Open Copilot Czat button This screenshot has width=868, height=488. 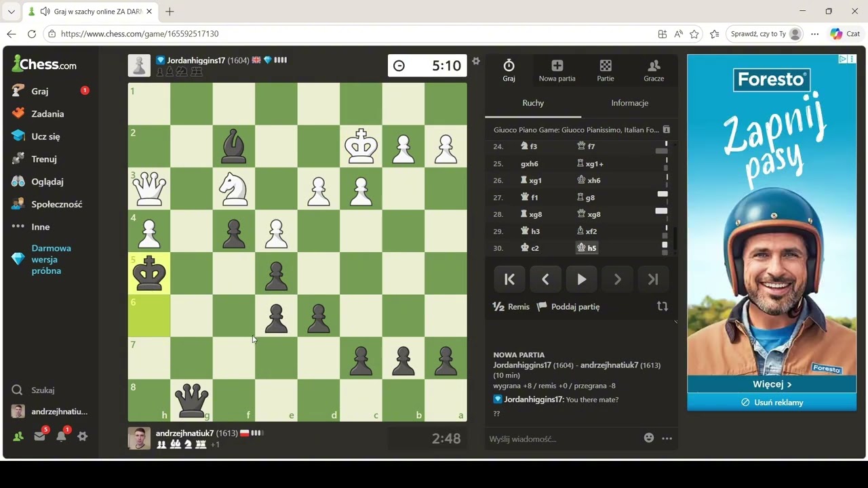(845, 34)
